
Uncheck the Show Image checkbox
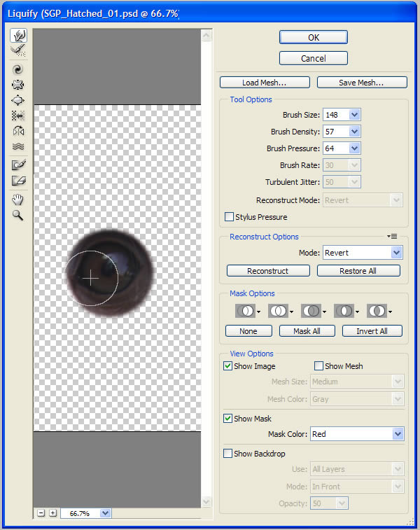click(x=227, y=365)
